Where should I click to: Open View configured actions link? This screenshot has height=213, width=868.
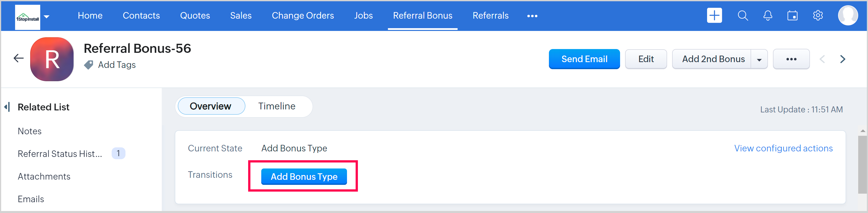[x=783, y=148]
